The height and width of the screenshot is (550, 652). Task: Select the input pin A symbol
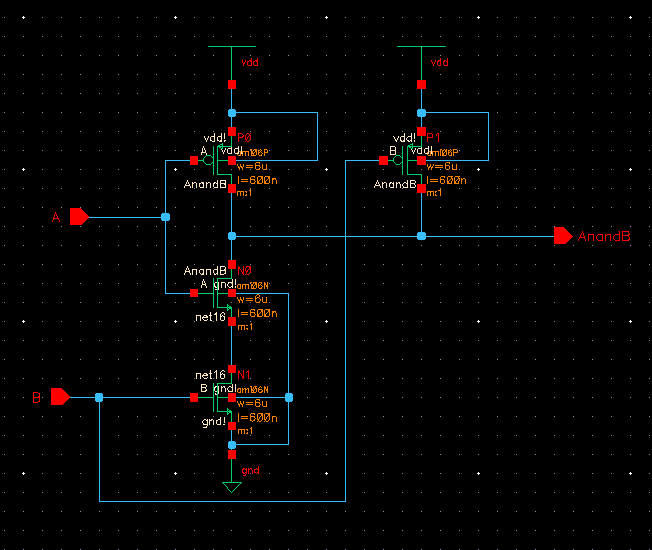click(x=79, y=217)
